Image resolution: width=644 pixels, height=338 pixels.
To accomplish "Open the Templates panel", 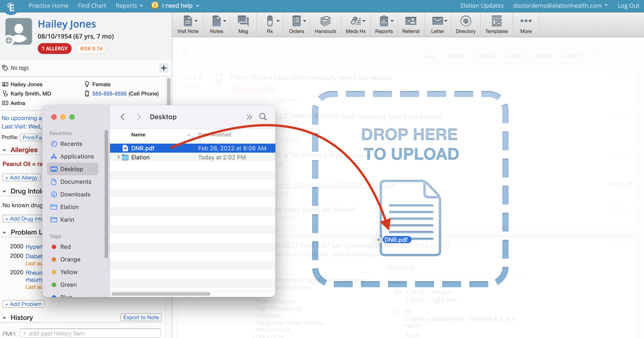I will click(496, 24).
